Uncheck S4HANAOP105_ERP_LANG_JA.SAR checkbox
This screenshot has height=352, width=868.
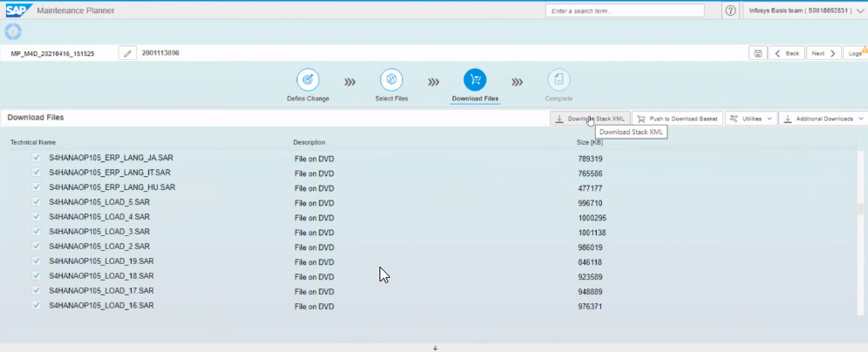tap(37, 158)
